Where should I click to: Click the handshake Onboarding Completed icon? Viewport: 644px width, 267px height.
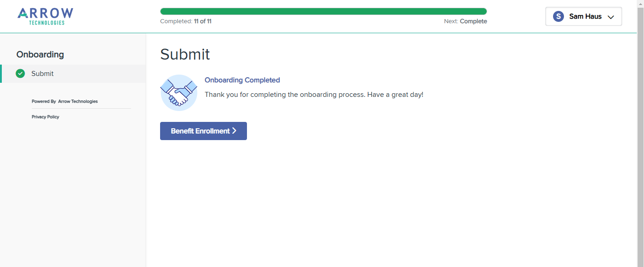pos(179,93)
